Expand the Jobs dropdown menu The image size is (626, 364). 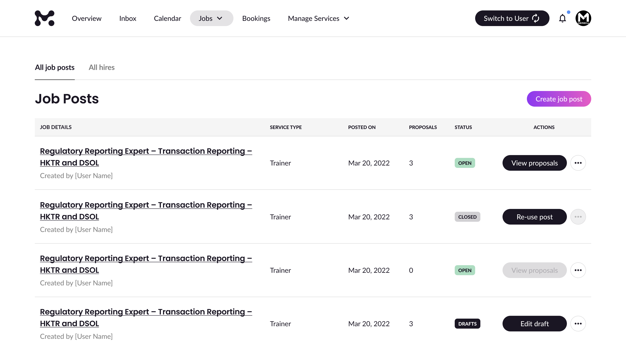point(211,18)
